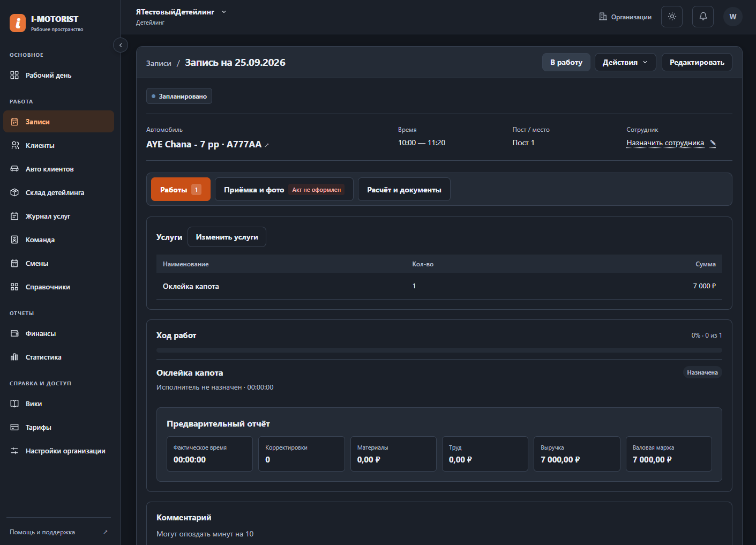Click the Назначить сотрудника link

point(665,143)
